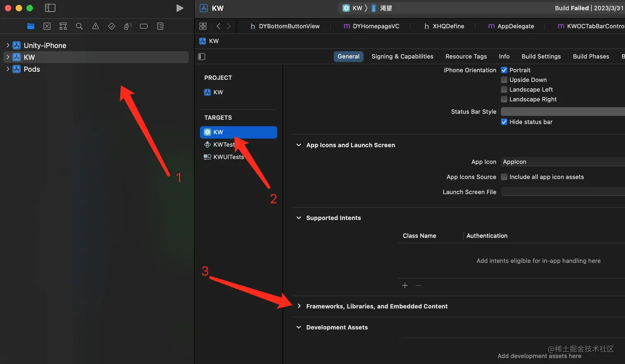Click the KW app icon in title bar
625x364 pixels.
click(x=204, y=8)
